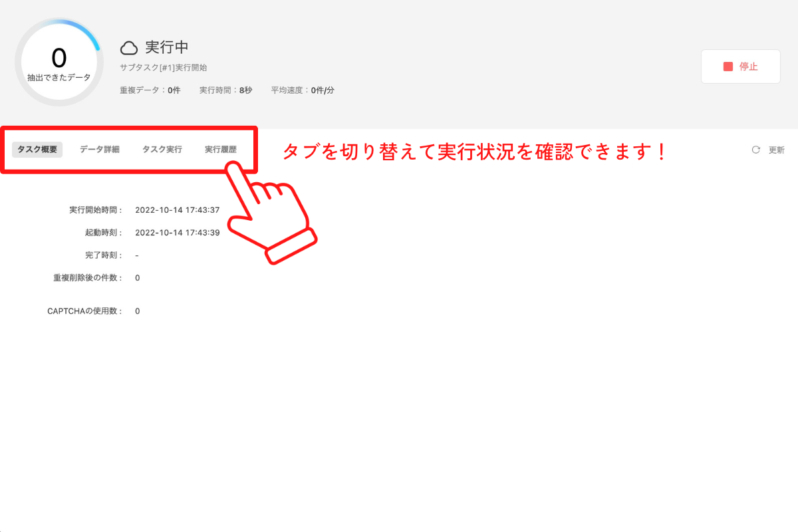Image resolution: width=798 pixels, height=532 pixels.
Task: Select the circular progress indicator showing 0
Action: pyautogui.click(x=59, y=61)
